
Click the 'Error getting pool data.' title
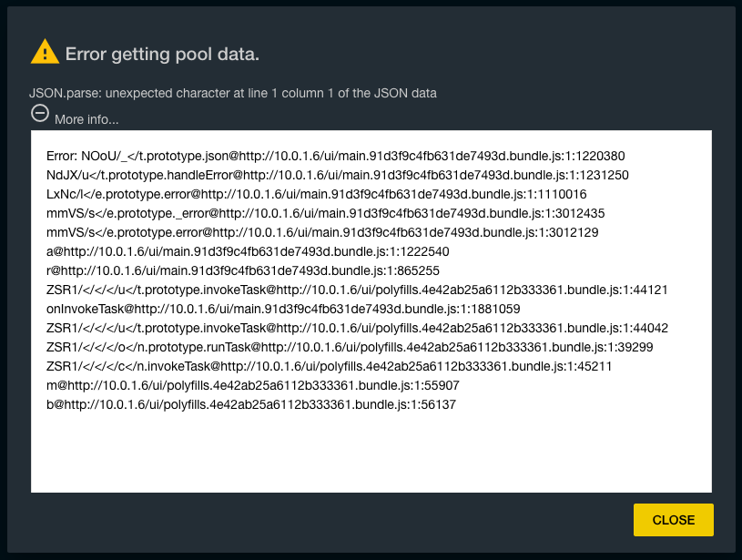click(162, 54)
